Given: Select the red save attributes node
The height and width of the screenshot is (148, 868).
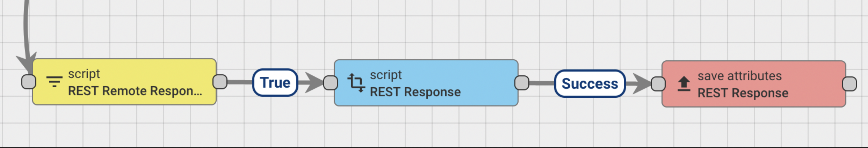Looking at the screenshot, I should [754, 84].
